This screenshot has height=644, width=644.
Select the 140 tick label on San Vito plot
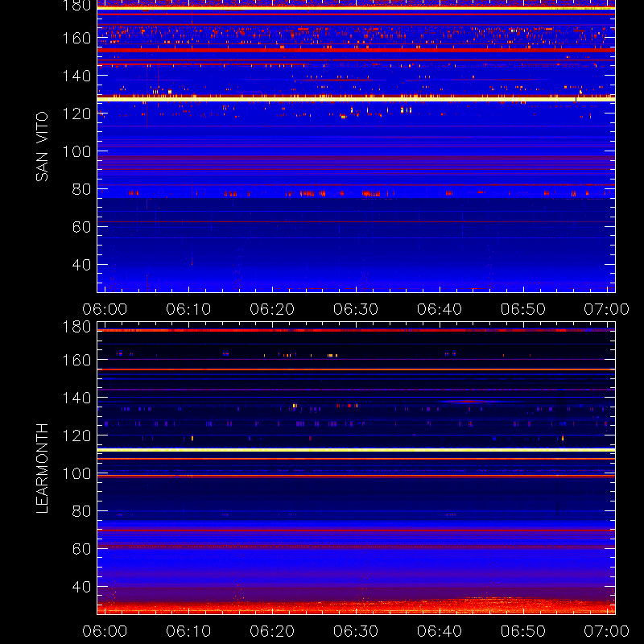tap(76, 76)
